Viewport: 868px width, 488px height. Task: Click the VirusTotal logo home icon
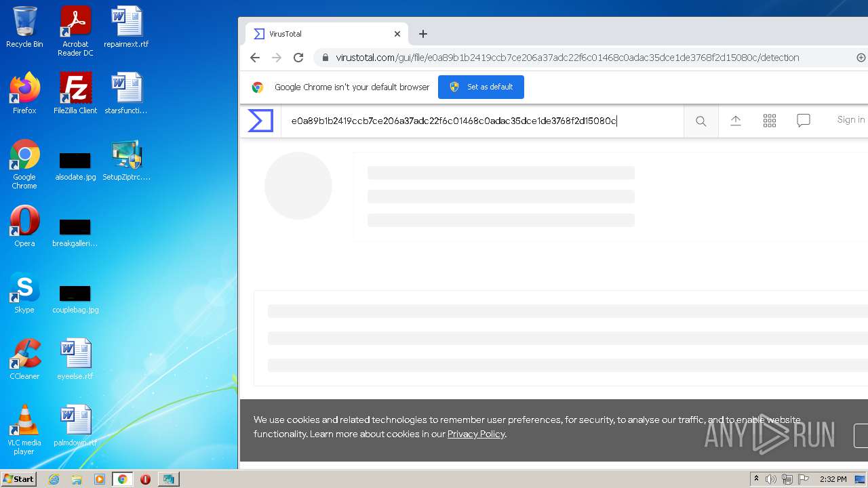click(x=260, y=121)
